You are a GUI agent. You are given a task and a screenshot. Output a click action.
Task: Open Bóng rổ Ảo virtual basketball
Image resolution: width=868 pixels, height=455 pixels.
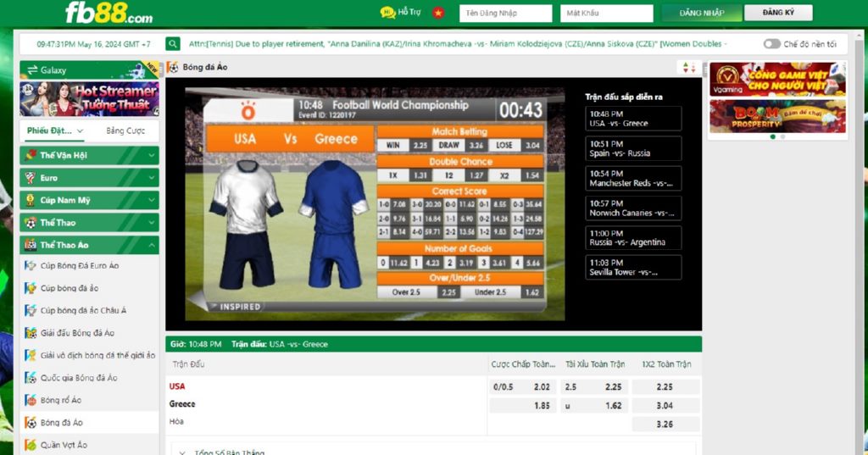click(x=61, y=400)
